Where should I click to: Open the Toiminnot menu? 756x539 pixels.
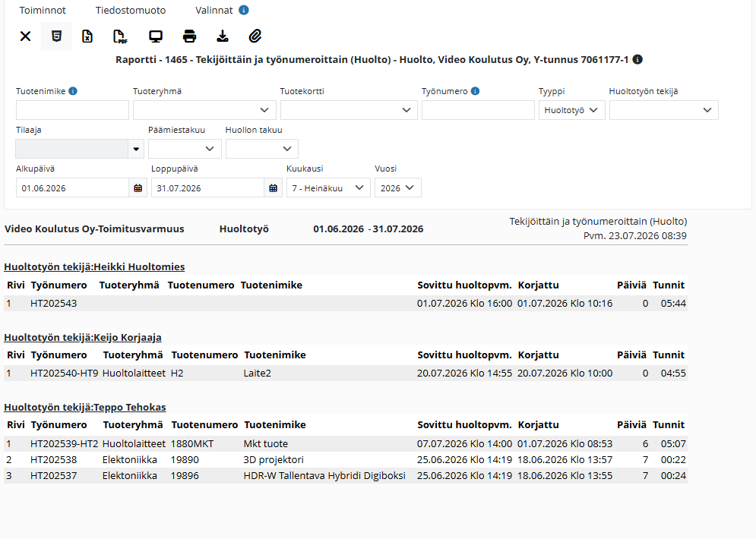[43, 10]
